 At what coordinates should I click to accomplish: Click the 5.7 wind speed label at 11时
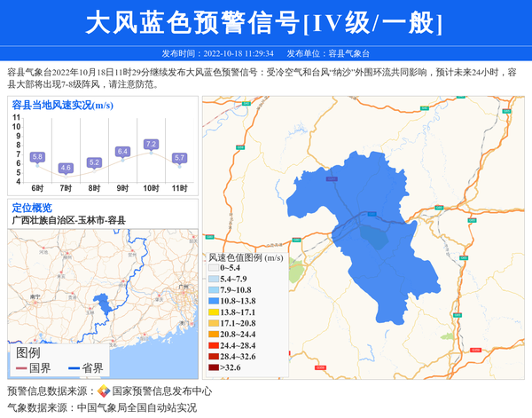point(179,158)
